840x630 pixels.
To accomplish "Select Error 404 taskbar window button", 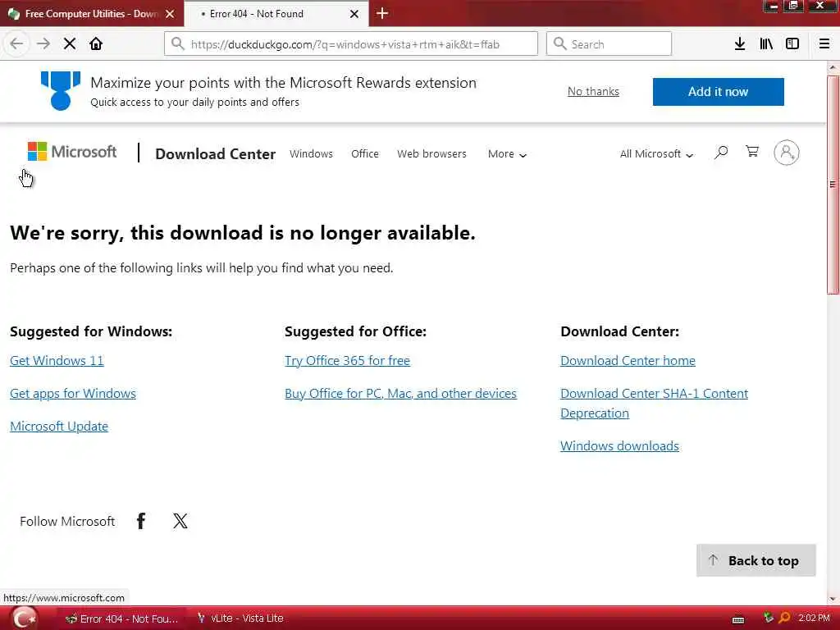I will [122, 619].
